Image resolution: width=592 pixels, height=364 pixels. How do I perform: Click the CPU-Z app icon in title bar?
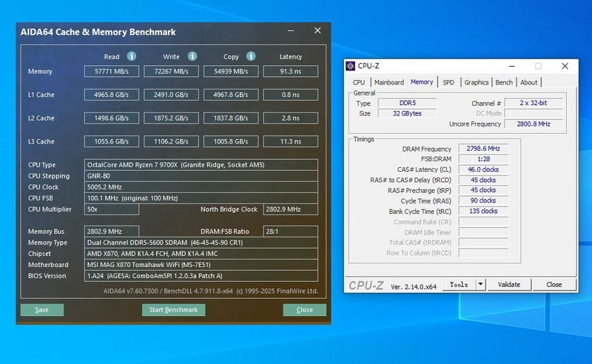click(x=350, y=66)
